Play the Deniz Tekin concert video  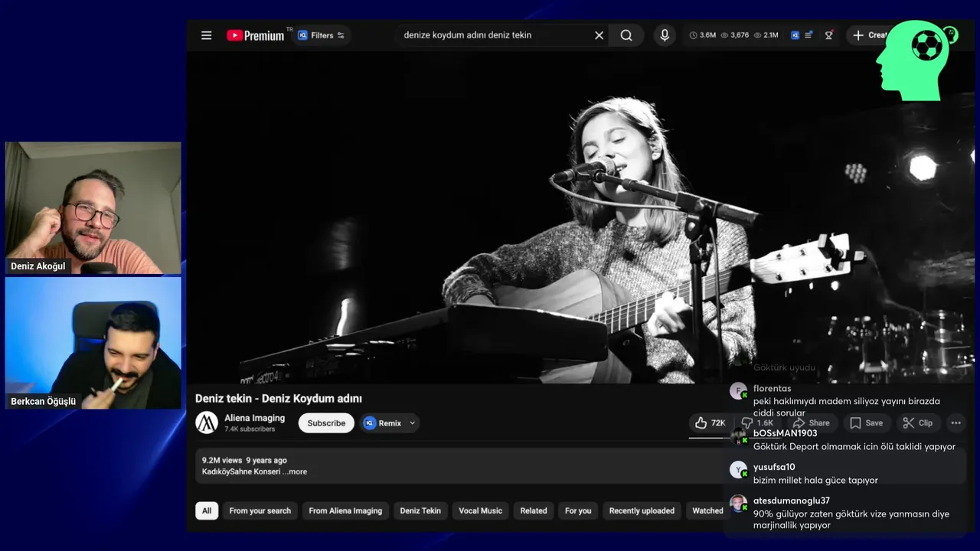click(x=580, y=217)
